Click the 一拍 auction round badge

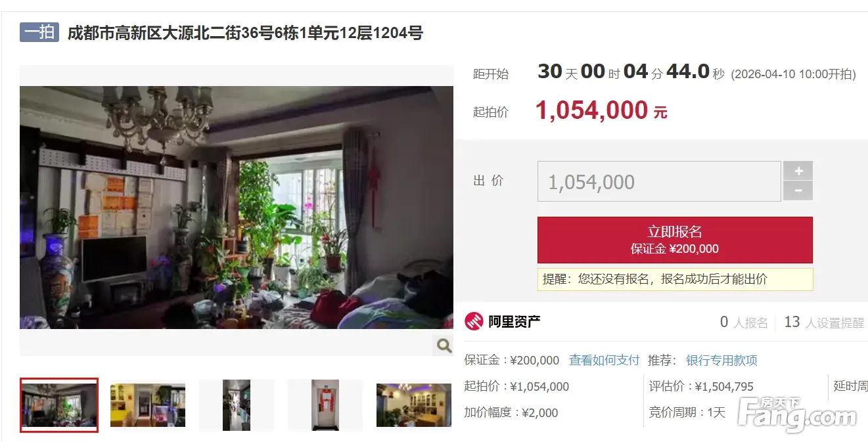[39, 32]
